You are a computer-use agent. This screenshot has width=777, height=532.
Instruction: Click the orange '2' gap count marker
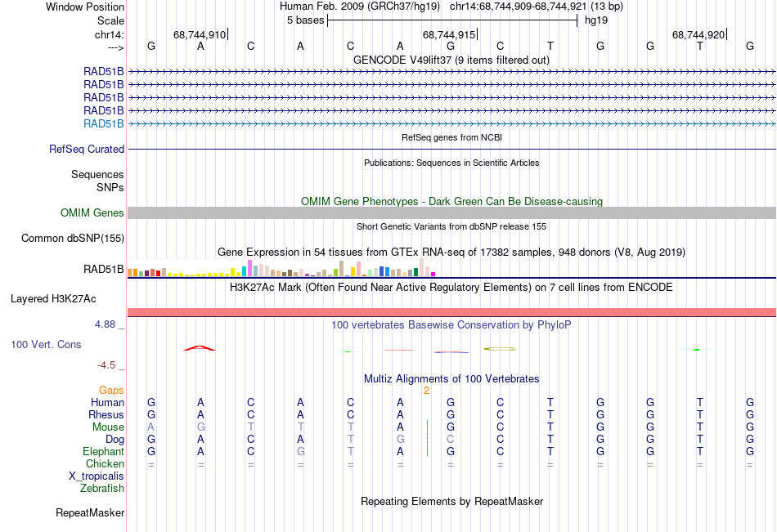(x=426, y=391)
